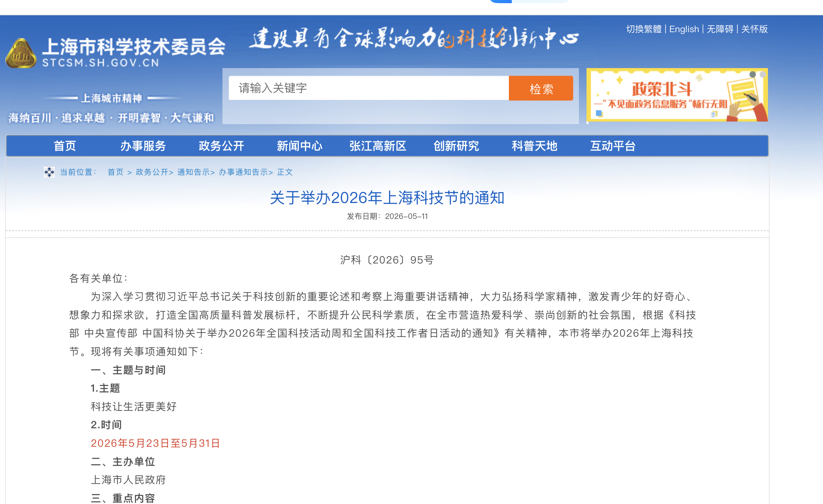Click breadcrumb link 政务公开
This screenshot has width=823, height=504.
pos(152,172)
